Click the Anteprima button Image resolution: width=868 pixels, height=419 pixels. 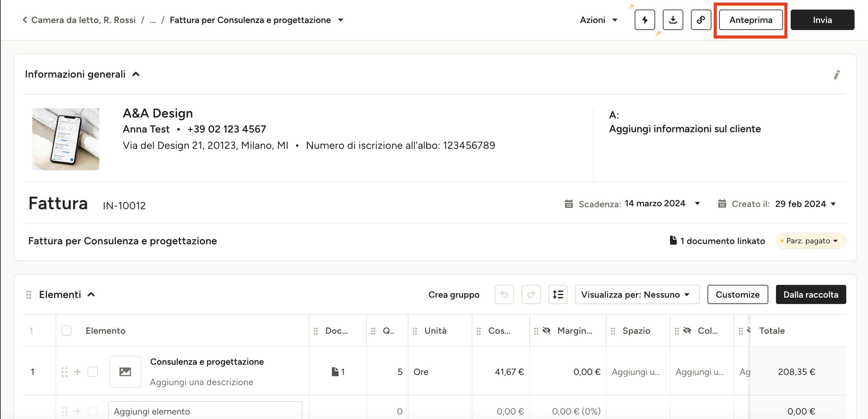coord(751,20)
